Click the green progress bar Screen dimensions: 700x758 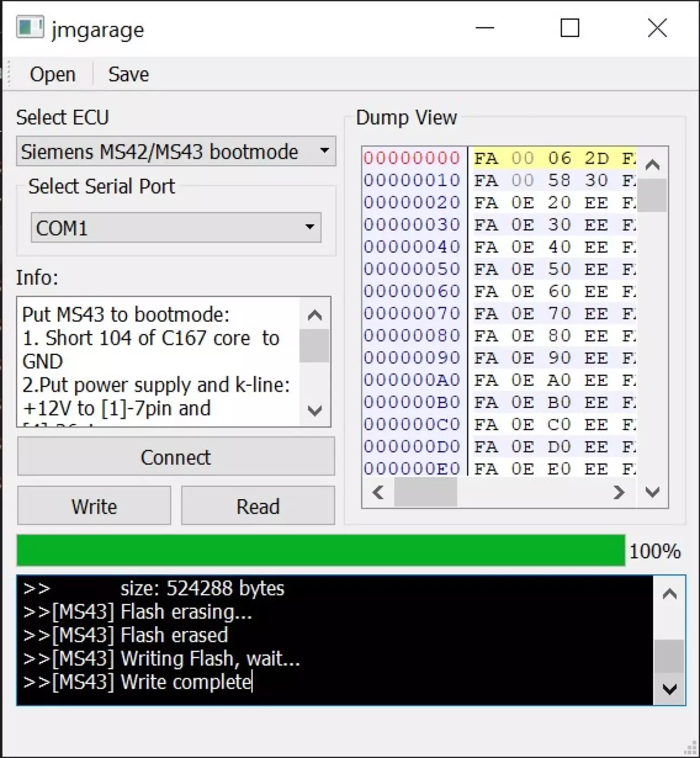321,551
